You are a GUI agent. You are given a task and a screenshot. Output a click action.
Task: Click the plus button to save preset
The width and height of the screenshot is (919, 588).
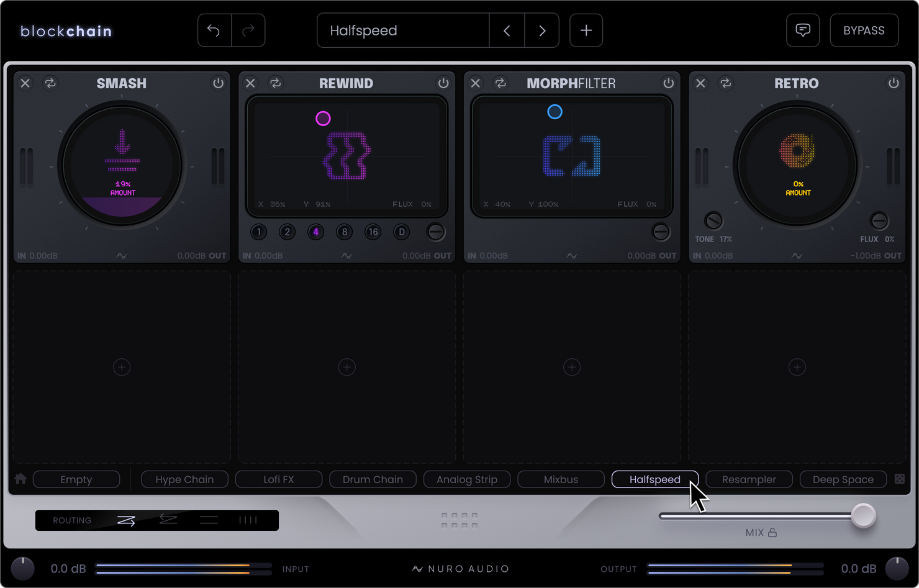586,30
